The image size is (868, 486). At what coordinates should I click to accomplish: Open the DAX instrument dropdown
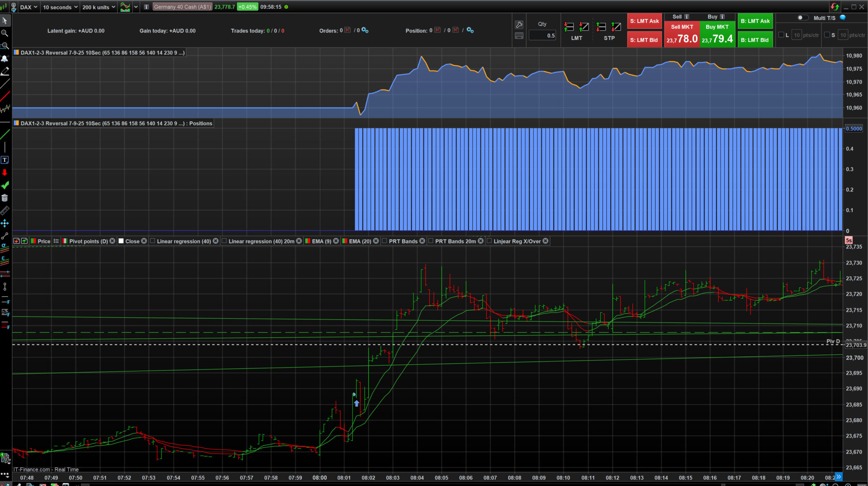[29, 7]
